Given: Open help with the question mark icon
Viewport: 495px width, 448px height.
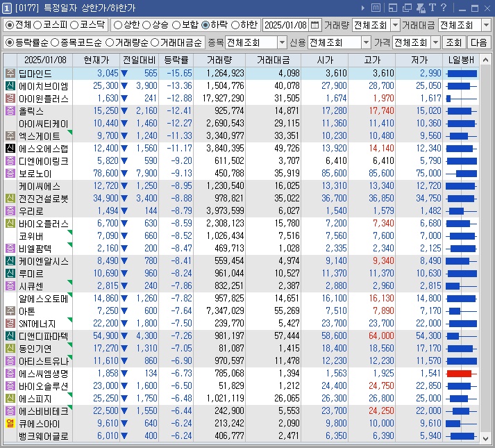Looking at the screenshot, I should click(x=444, y=8).
